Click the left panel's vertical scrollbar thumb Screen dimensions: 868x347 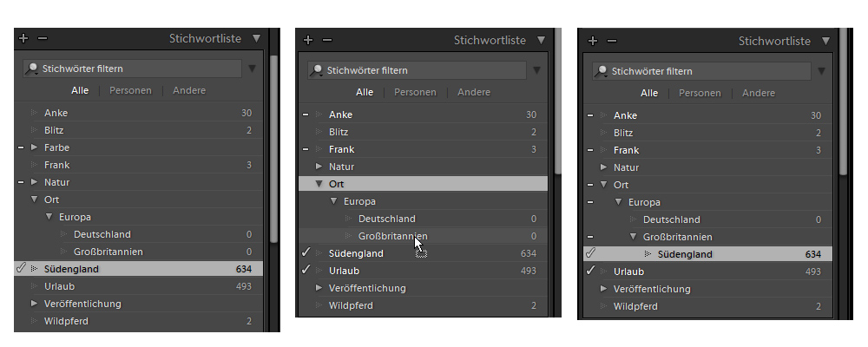pyautogui.click(x=273, y=148)
